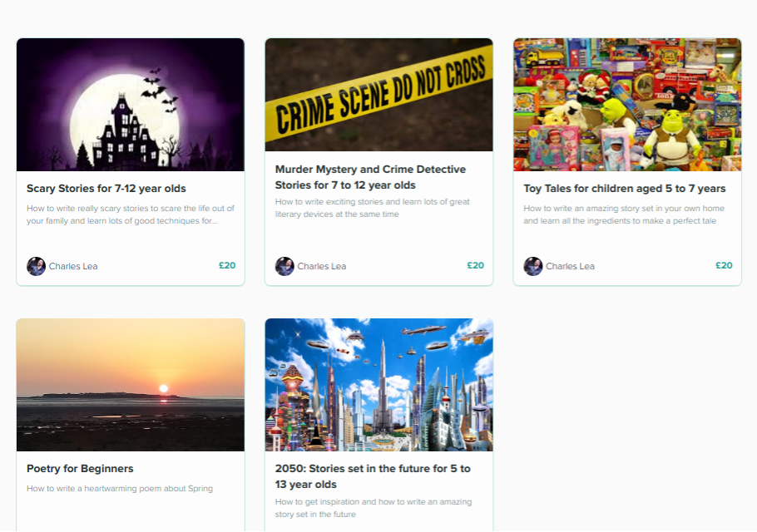Open the toy shelf course thumbnail
The width and height of the screenshot is (757, 532).
point(627,105)
